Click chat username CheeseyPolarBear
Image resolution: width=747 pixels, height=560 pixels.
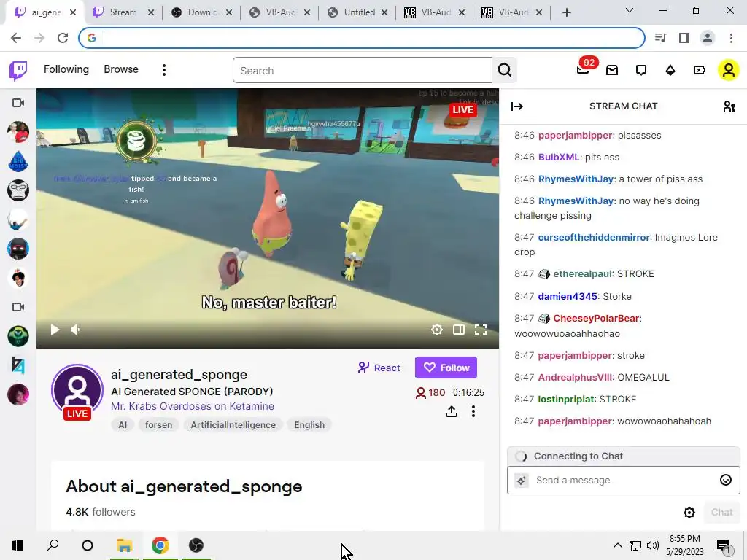(x=596, y=318)
